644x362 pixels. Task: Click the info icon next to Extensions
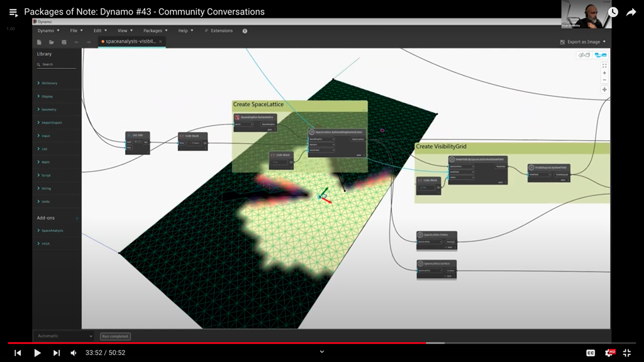245,31
